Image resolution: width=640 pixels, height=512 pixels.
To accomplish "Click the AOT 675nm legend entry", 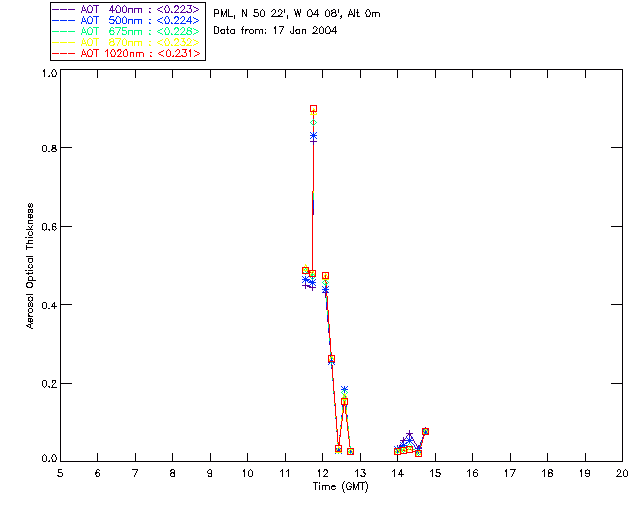I will click(126, 31).
